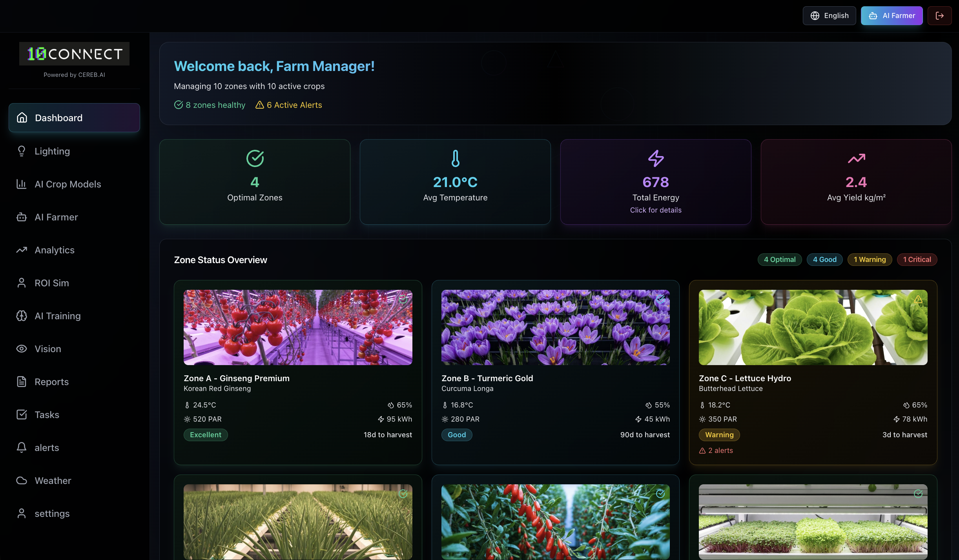The height and width of the screenshot is (560, 959).
Task: Click the logout icon in top right corner
Action: [x=940, y=16]
